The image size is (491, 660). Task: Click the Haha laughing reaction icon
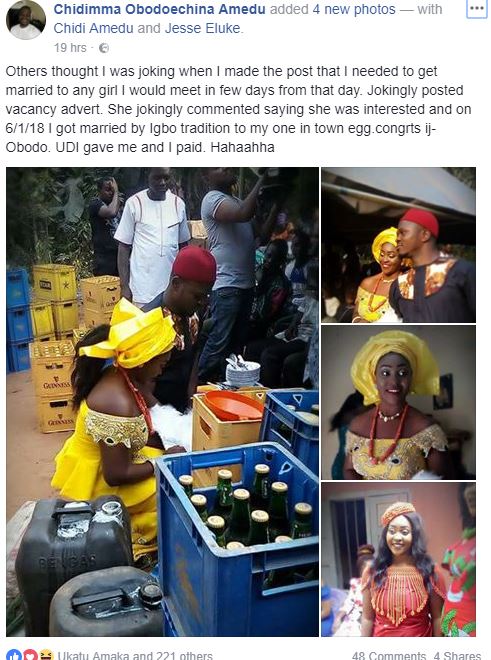point(45,655)
